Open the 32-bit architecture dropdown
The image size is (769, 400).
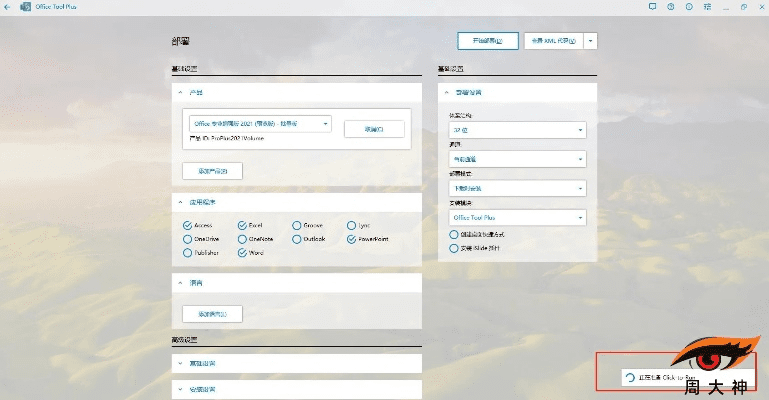coord(517,130)
